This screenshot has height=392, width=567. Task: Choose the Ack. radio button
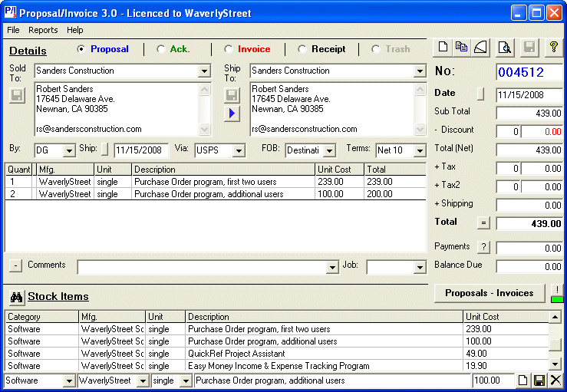pyautogui.click(x=160, y=49)
